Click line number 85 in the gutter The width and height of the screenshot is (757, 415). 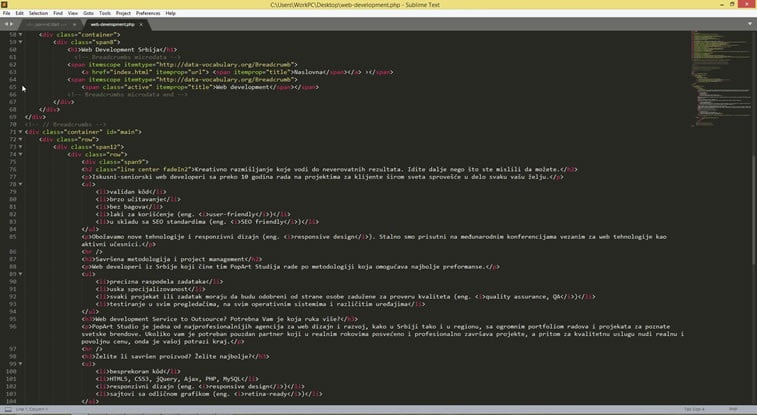coord(13,236)
